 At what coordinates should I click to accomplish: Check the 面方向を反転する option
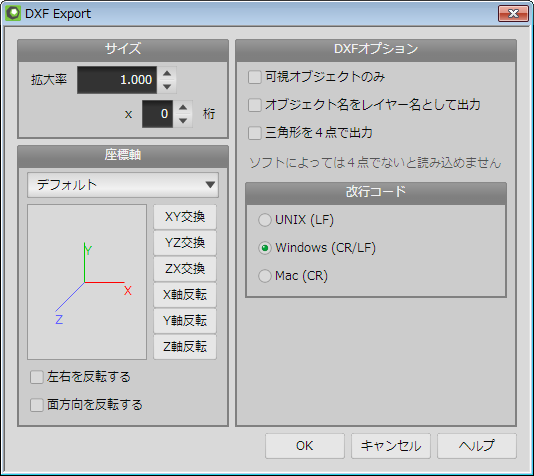click(x=37, y=405)
